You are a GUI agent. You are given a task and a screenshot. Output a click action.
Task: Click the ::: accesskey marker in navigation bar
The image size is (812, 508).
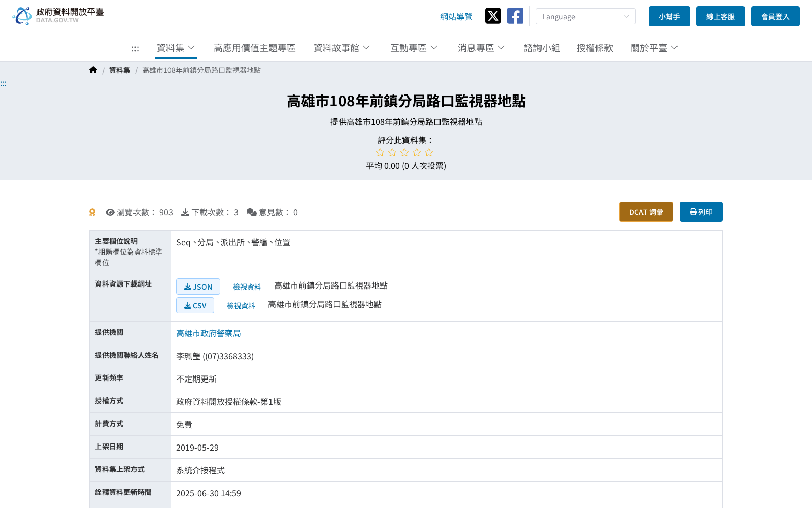(x=135, y=48)
